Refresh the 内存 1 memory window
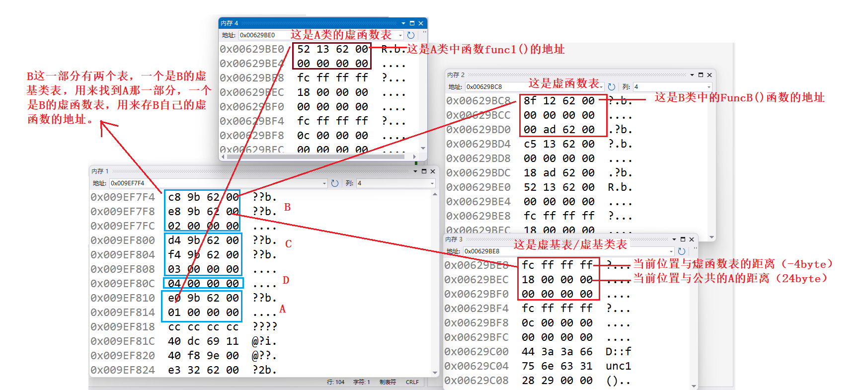 click(x=335, y=183)
